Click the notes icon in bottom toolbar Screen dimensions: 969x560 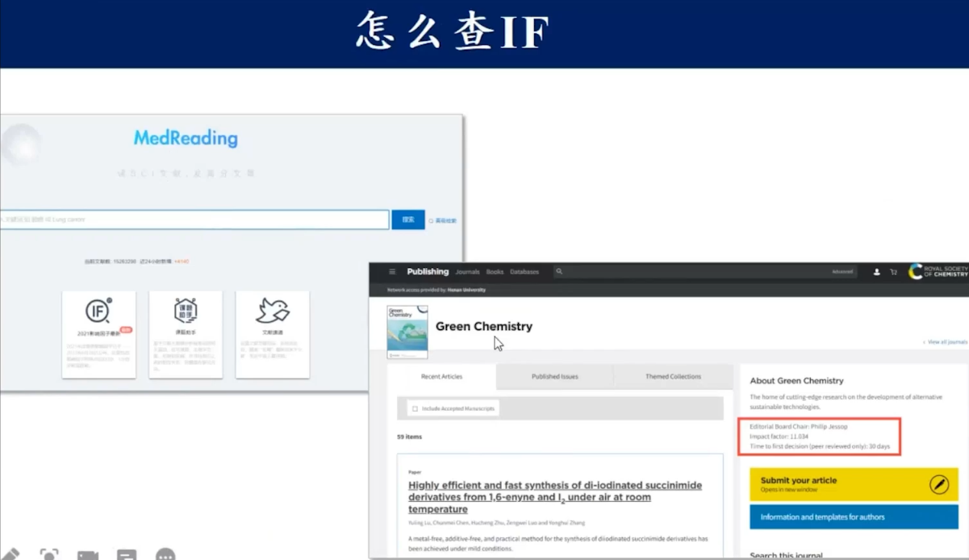(x=127, y=554)
